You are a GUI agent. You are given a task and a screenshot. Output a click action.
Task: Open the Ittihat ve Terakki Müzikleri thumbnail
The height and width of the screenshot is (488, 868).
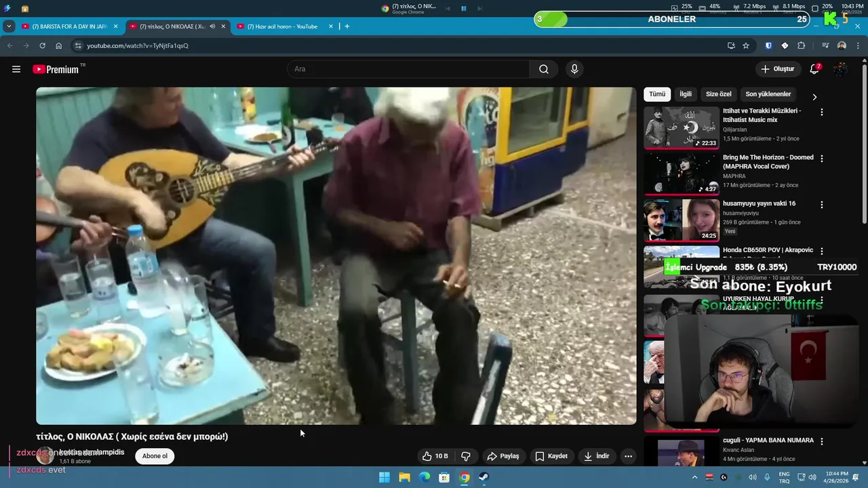tap(682, 127)
